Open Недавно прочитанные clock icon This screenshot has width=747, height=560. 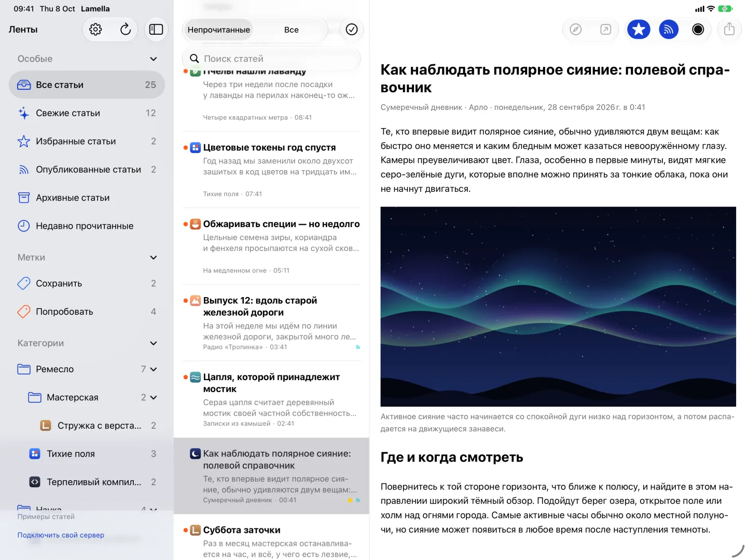(x=24, y=226)
